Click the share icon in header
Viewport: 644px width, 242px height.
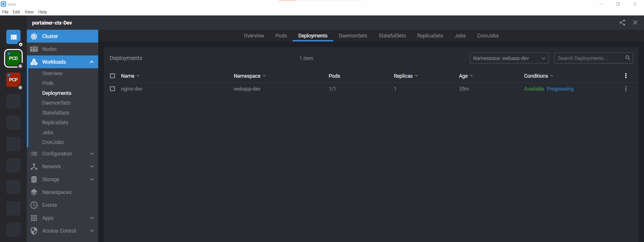pyautogui.click(x=622, y=23)
